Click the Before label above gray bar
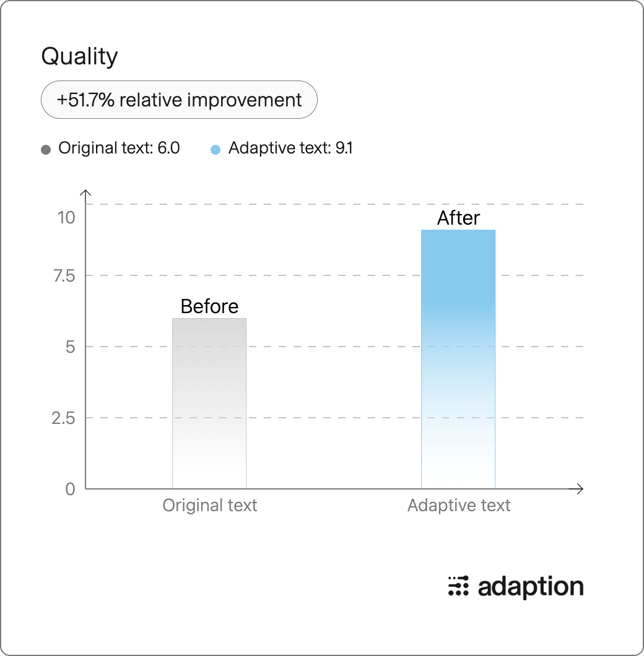The width and height of the screenshot is (644, 656). [x=209, y=306]
